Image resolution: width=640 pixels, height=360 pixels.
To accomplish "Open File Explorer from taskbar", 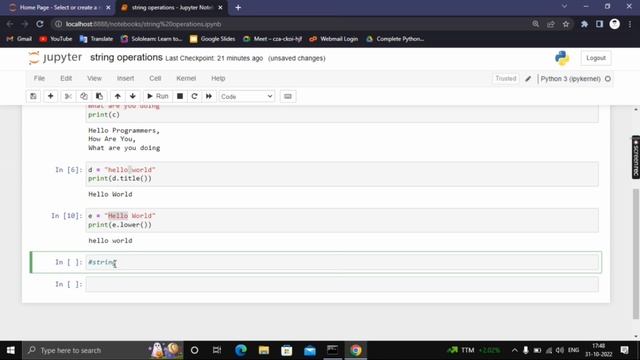I will tap(264, 350).
